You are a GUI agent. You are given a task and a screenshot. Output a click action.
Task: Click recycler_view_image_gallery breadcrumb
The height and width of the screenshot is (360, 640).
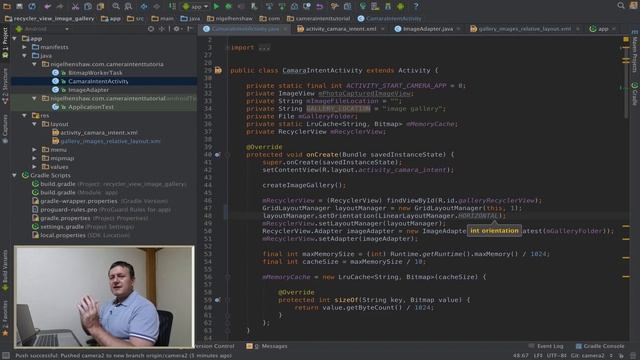tap(49, 18)
